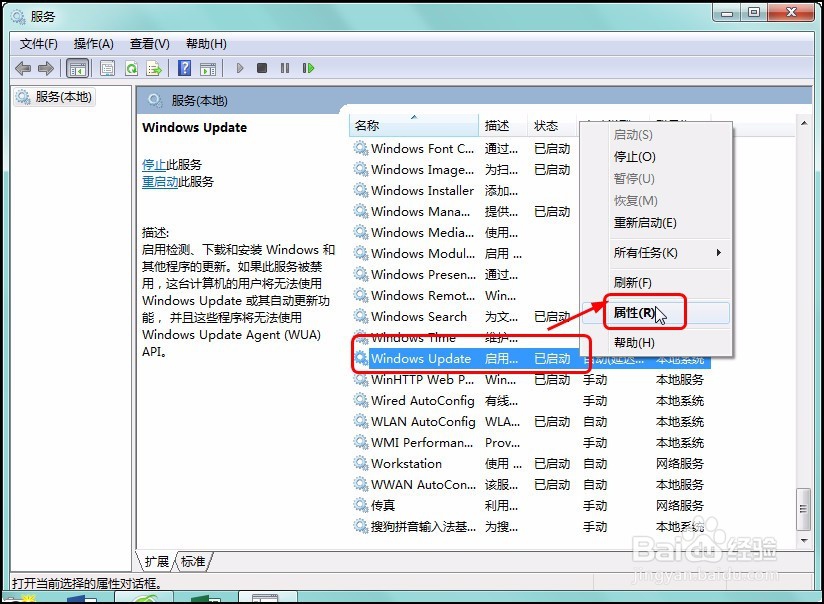Image resolution: width=824 pixels, height=604 pixels.
Task: Open the 查看(V) menu
Action: (x=150, y=44)
